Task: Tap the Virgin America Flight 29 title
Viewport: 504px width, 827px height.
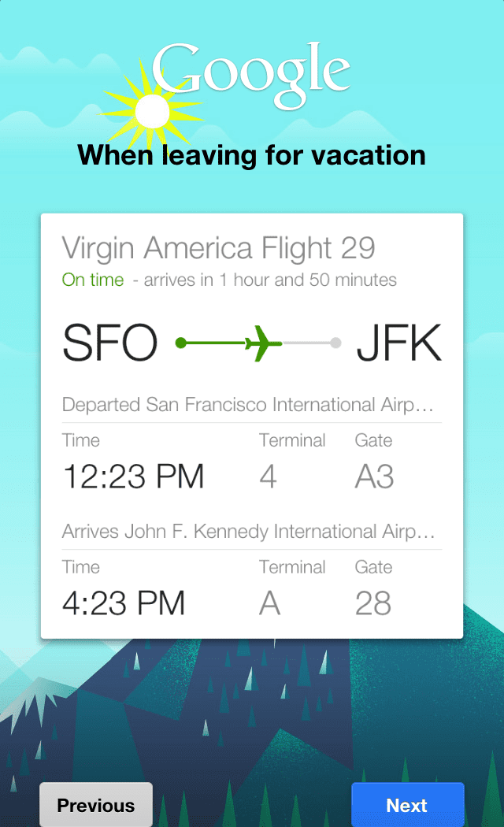Action: click(x=218, y=248)
